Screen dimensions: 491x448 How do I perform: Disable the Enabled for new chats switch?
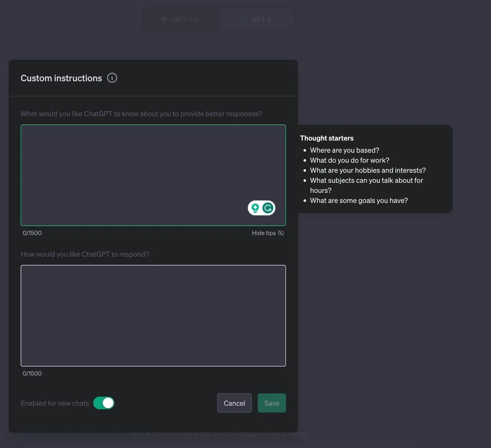[104, 403]
